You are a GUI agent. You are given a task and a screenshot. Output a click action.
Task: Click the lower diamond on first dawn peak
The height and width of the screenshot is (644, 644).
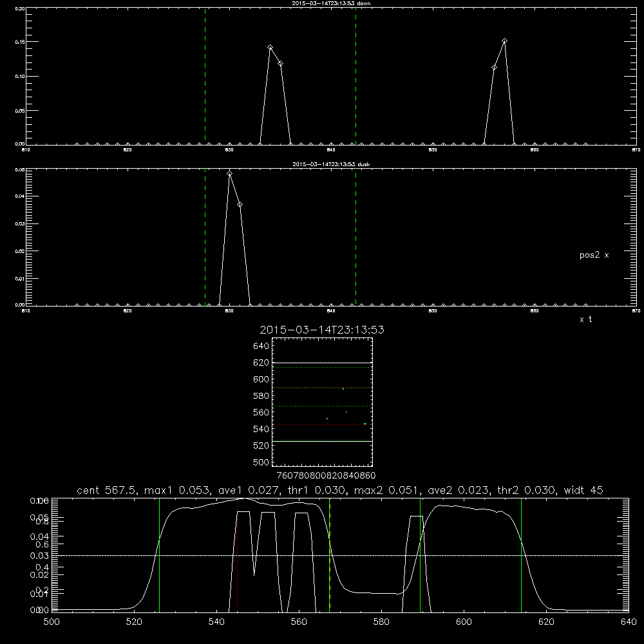point(281,64)
